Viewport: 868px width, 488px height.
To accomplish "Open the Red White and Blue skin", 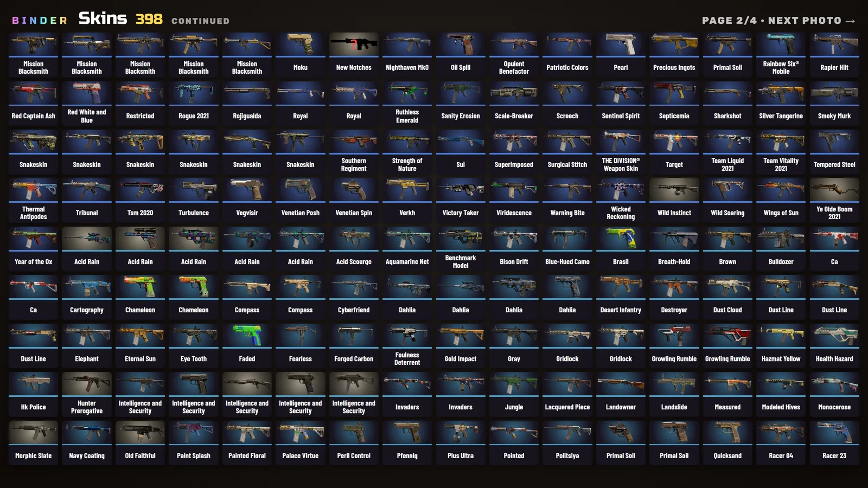I will pyautogui.click(x=87, y=104).
